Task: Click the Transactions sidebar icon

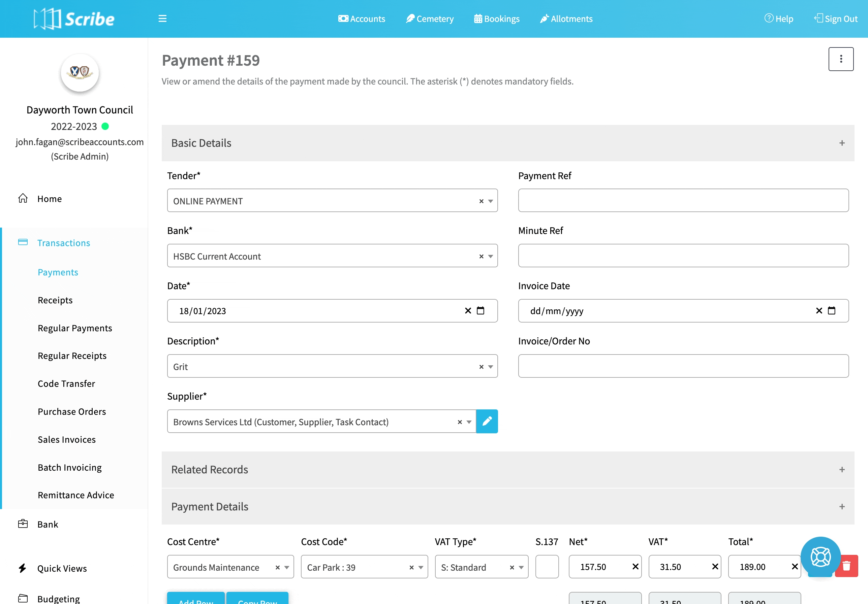Action: click(23, 242)
